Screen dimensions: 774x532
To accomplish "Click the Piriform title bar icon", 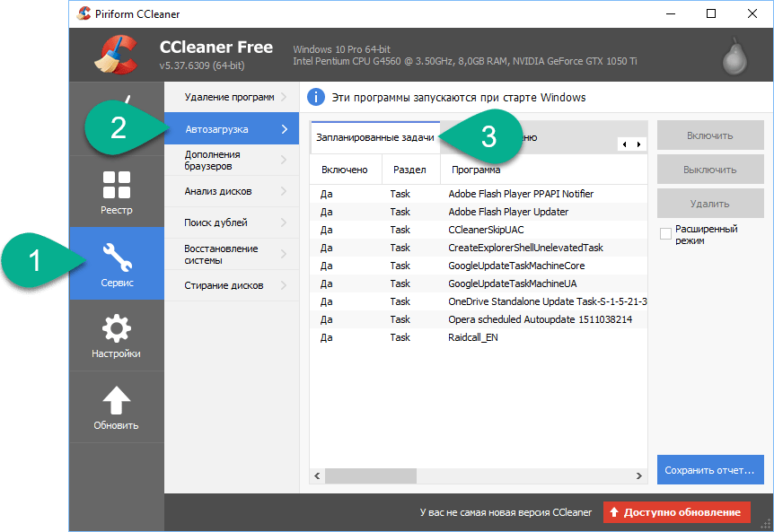I will (x=84, y=13).
